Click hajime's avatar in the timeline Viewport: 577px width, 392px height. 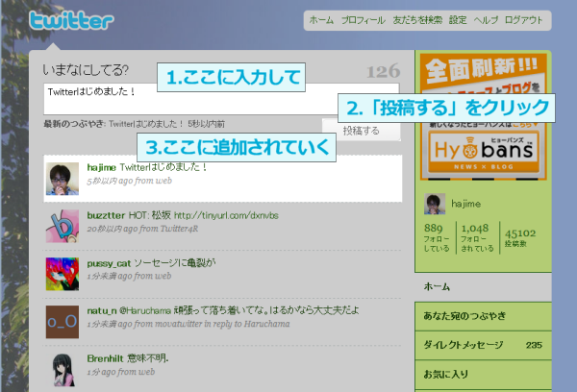coord(63,179)
